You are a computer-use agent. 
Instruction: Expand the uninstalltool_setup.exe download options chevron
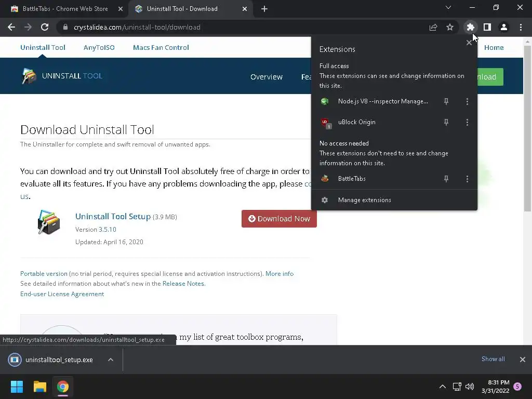[x=111, y=360]
